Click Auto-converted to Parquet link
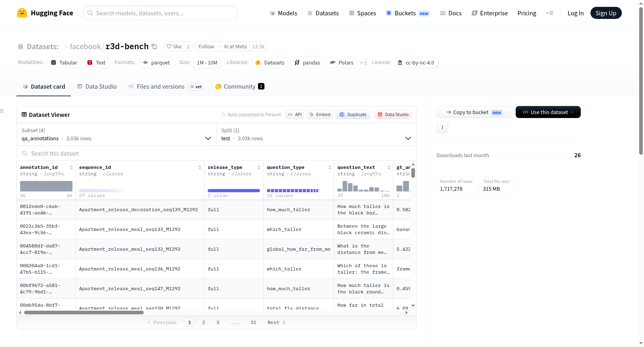This screenshot has width=644, height=347. point(254,114)
